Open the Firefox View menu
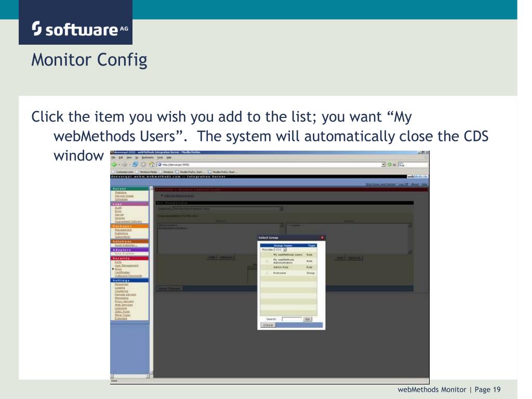The image size is (532, 399). [129, 157]
